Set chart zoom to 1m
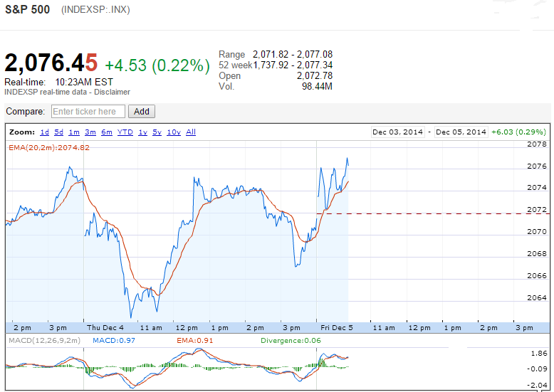The image size is (554, 392). [74, 132]
